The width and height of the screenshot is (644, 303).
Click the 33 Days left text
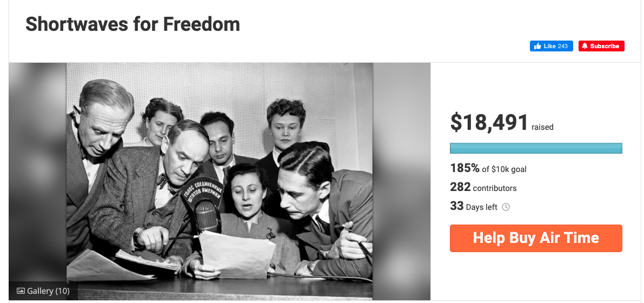[473, 207]
